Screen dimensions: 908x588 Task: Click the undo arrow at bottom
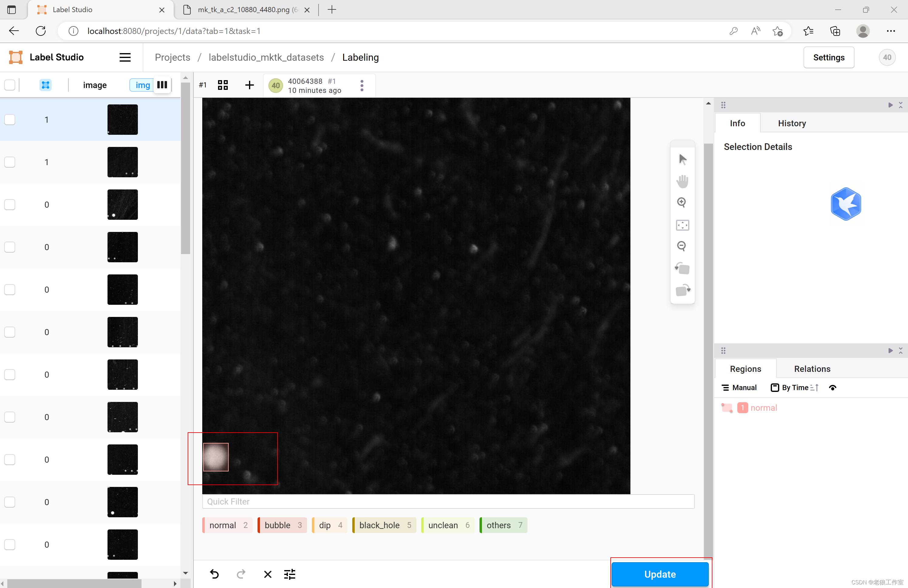(214, 574)
